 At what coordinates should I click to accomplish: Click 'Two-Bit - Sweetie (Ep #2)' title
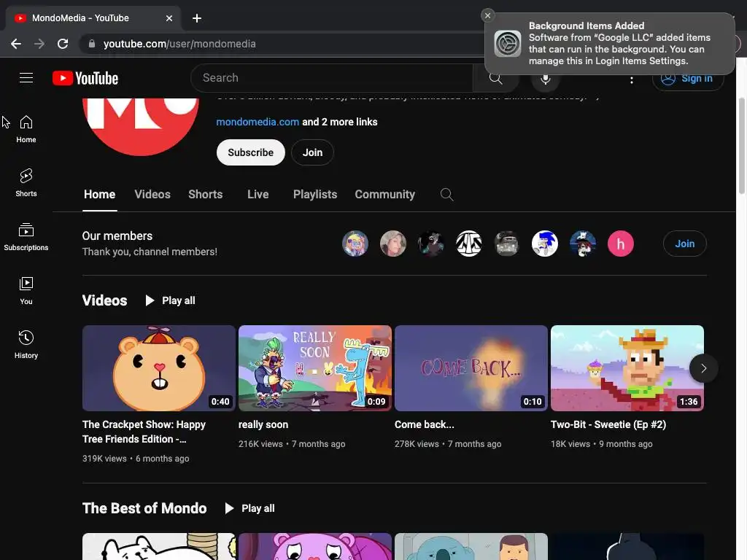[x=608, y=424]
